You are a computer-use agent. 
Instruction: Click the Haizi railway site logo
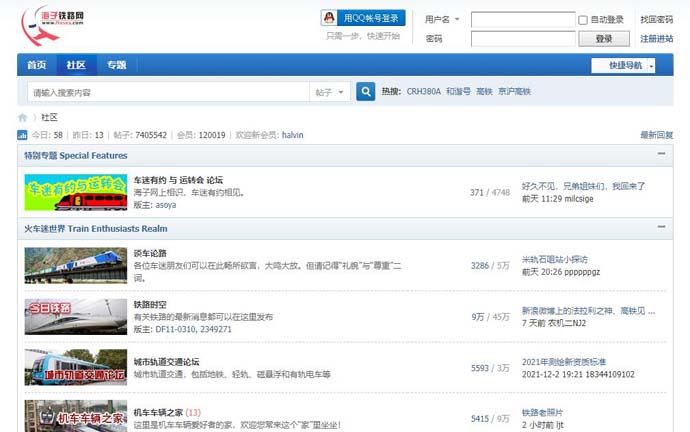click(x=52, y=25)
